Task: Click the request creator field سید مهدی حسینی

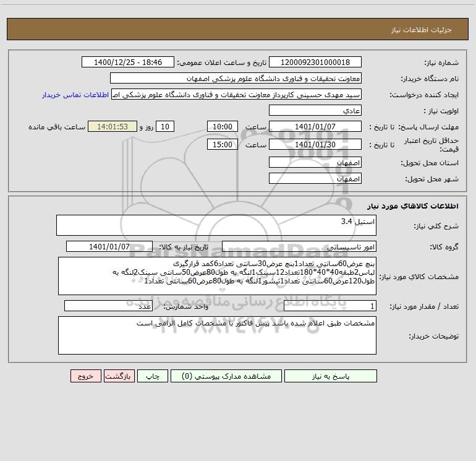Action: click(236, 95)
